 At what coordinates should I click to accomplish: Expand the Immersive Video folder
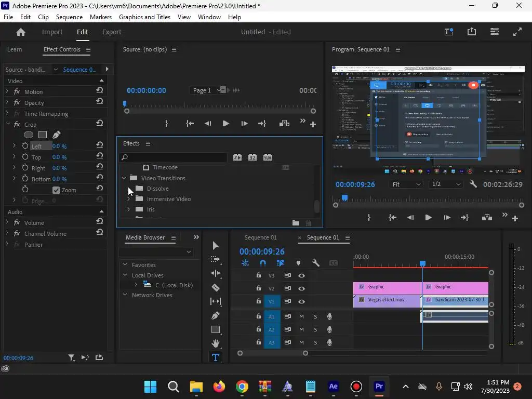pyautogui.click(x=129, y=199)
